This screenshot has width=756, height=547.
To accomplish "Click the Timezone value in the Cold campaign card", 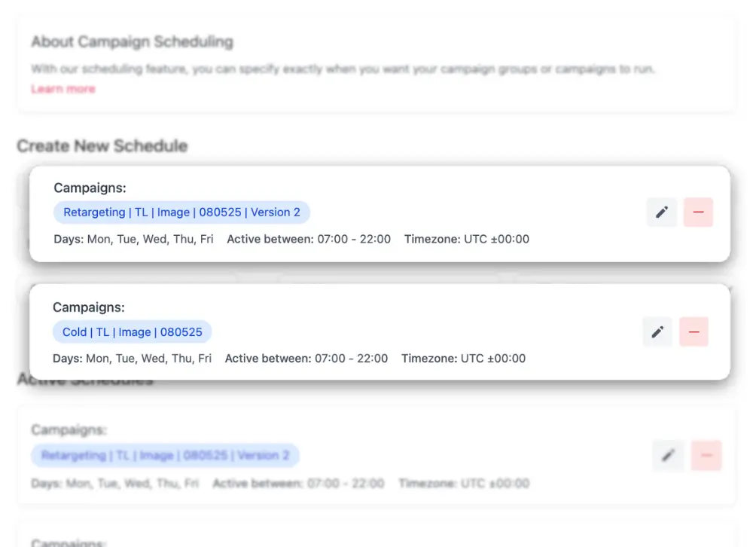I will tap(493, 359).
